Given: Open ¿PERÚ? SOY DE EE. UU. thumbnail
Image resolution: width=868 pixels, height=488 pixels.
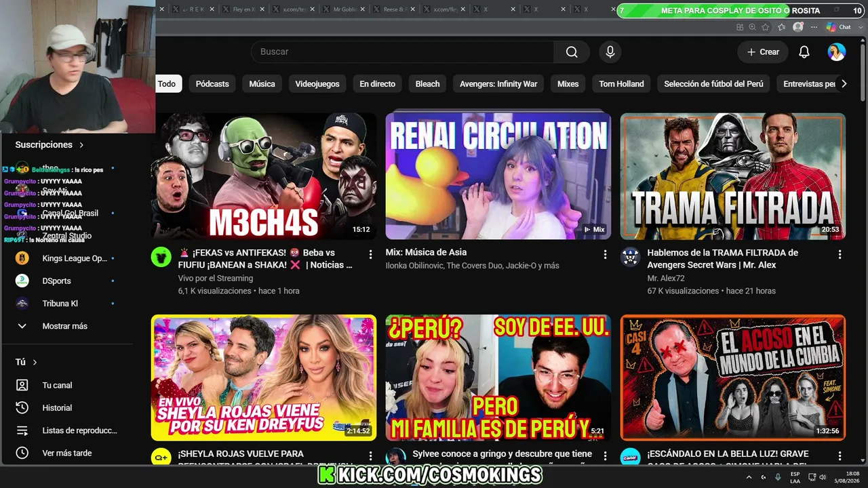Looking at the screenshot, I should click(x=498, y=378).
